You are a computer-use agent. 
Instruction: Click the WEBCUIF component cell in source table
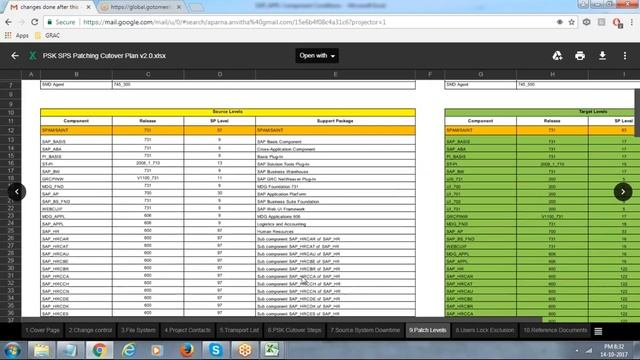[76, 209]
